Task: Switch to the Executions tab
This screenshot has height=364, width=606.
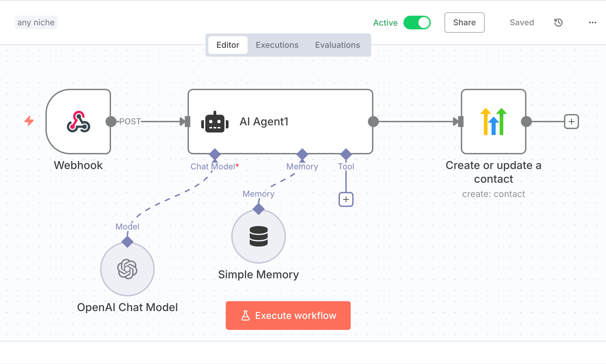Action: (x=277, y=45)
